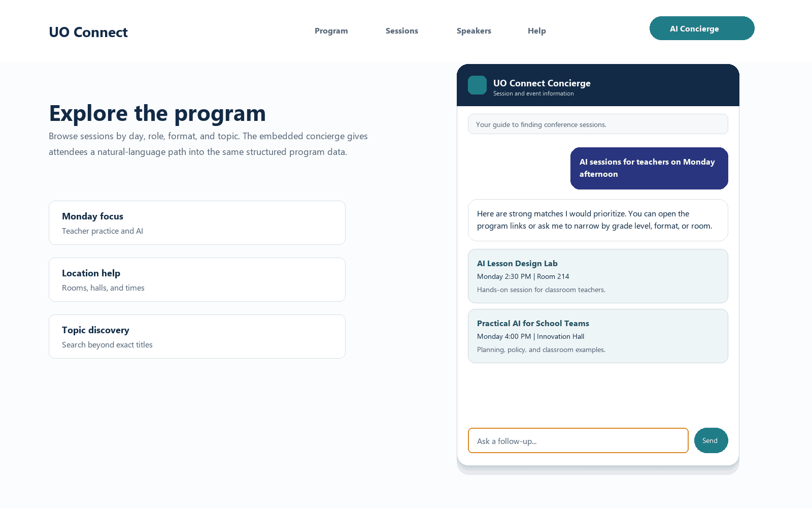812x508 pixels.
Task: Click the UO Connect Concierge header title
Action: point(542,83)
